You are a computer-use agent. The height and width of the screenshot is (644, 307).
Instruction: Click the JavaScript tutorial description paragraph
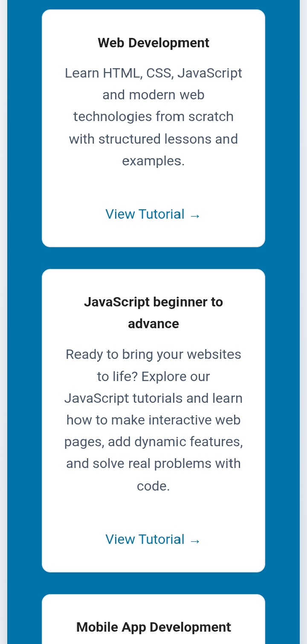coord(153,420)
